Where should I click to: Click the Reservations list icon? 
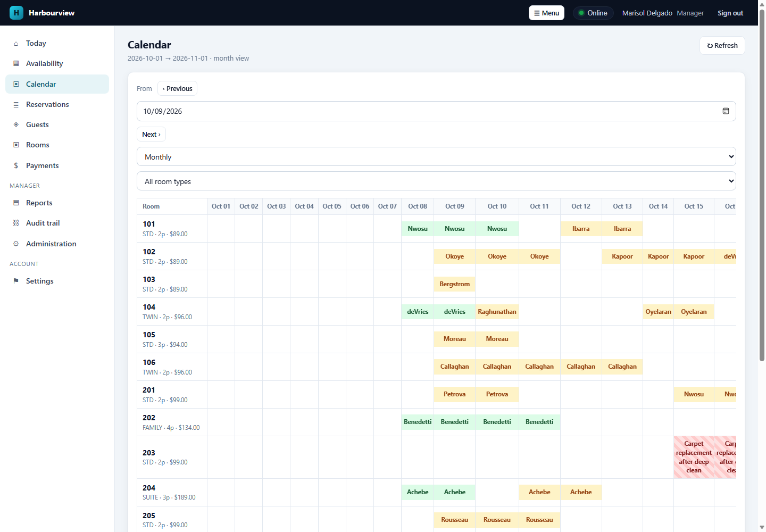click(16, 105)
